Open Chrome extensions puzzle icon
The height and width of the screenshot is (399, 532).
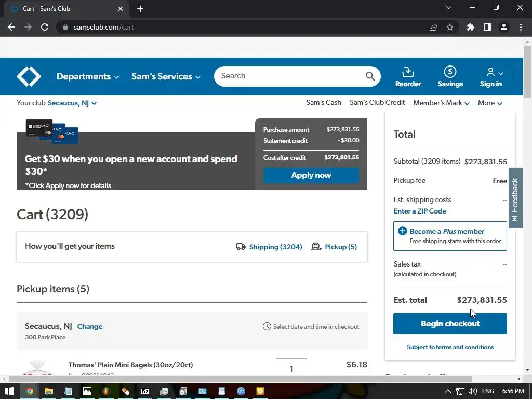point(470,27)
